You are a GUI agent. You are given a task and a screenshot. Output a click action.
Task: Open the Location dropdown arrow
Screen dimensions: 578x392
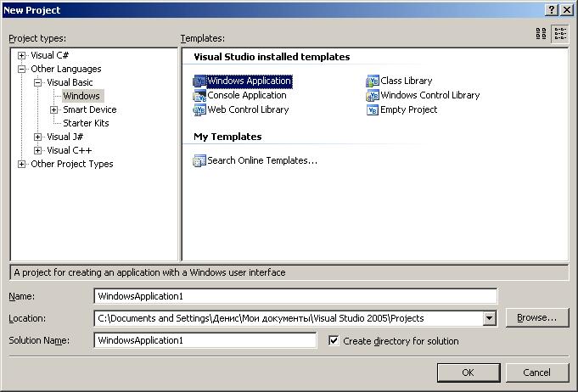[x=489, y=318]
